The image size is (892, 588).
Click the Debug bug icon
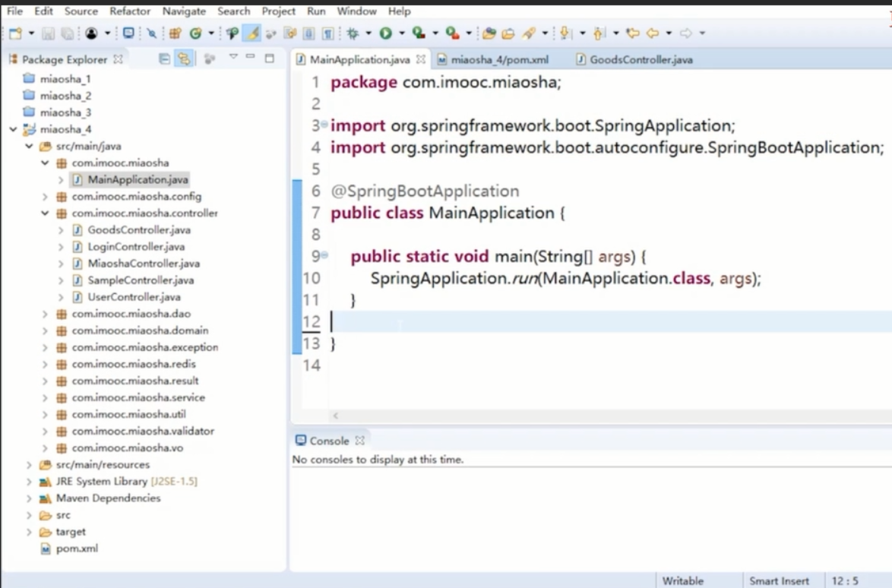[352, 33]
